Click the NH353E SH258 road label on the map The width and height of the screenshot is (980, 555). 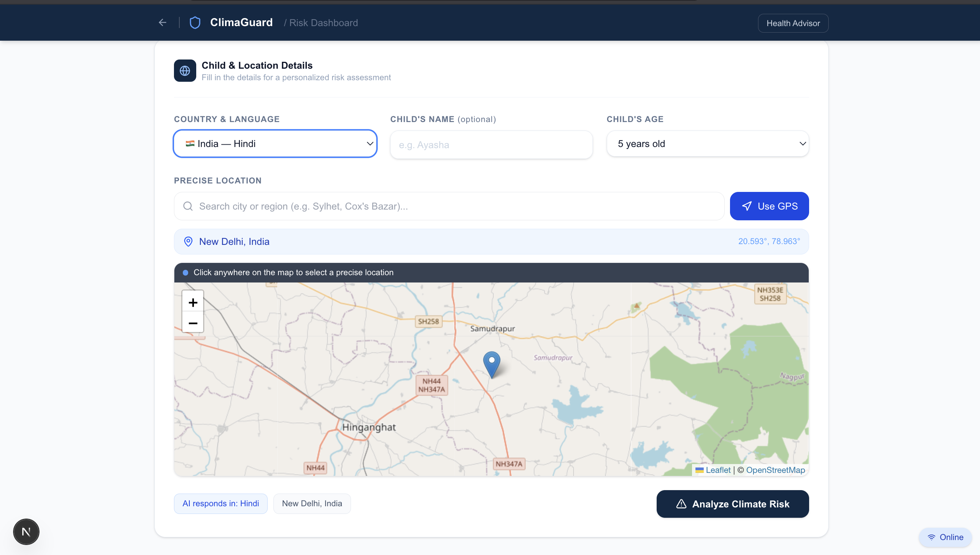tap(770, 294)
